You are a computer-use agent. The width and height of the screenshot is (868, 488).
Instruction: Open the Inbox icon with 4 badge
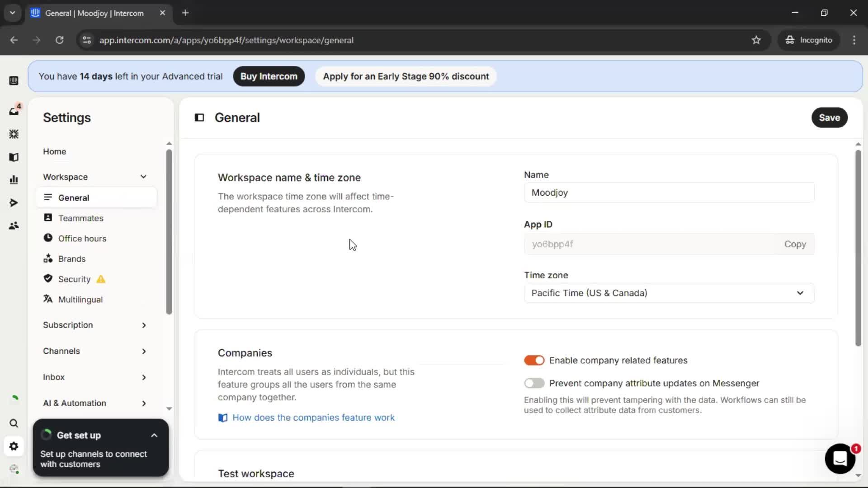(14, 110)
